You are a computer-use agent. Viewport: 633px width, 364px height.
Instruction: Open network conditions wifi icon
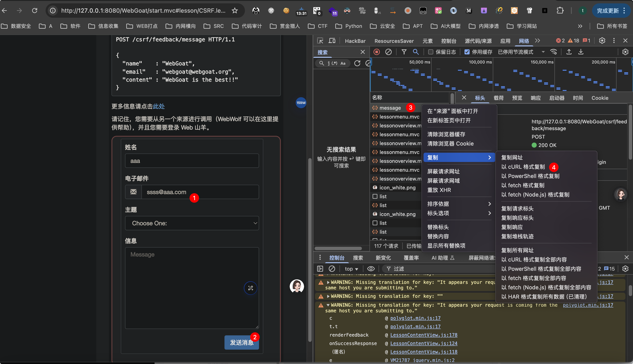(553, 52)
